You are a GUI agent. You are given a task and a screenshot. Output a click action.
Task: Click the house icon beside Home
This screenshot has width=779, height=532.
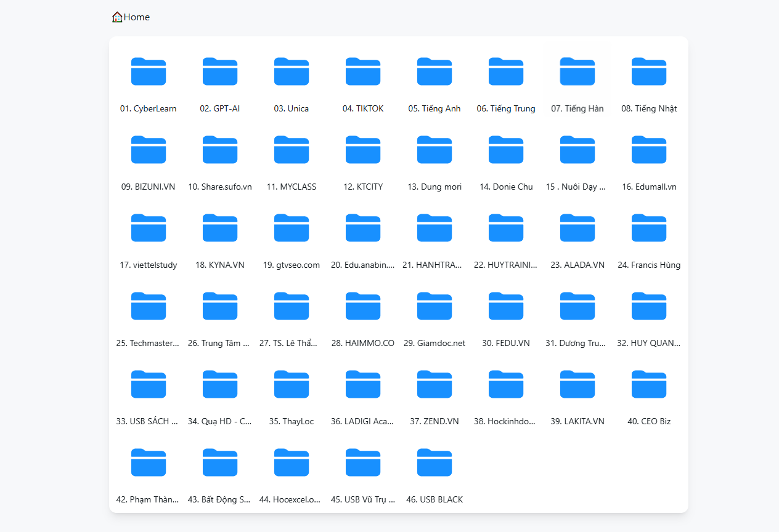tap(117, 17)
